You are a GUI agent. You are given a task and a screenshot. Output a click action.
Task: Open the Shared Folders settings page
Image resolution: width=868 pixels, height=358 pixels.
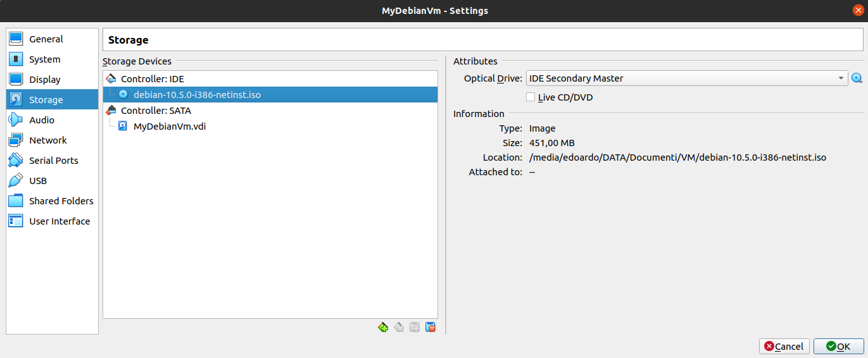[52, 201]
